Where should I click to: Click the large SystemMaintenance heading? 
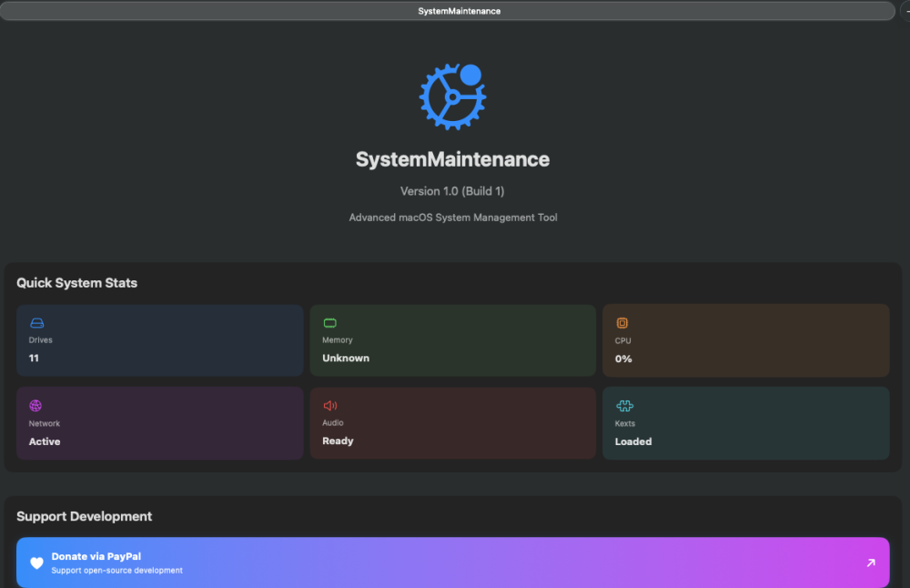click(452, 159)
